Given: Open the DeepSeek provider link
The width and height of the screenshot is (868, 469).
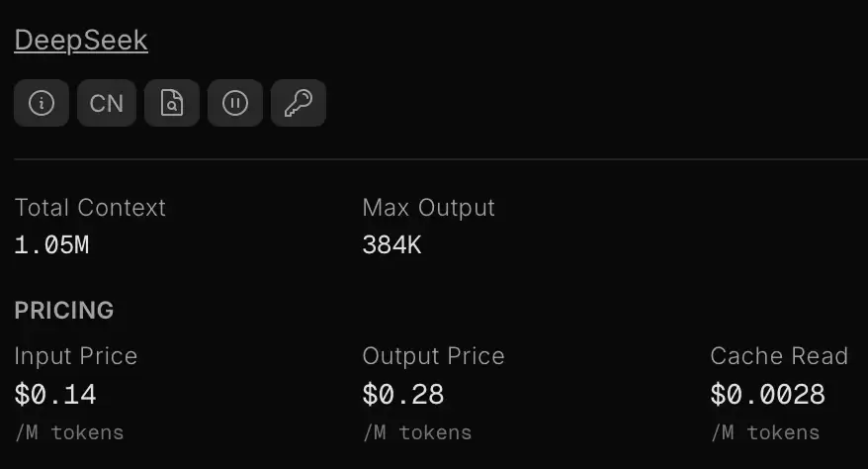Looking at the screenshot, I should [x=81, y=41].
